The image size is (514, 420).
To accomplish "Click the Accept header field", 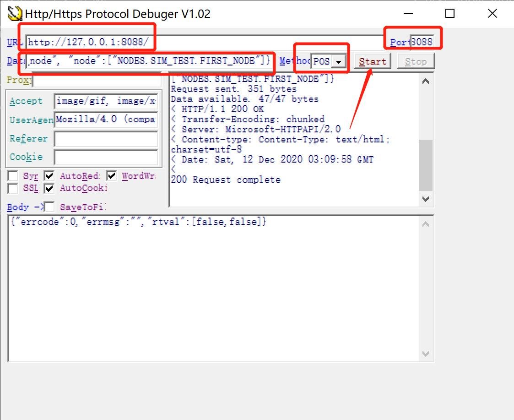I will 106,101.
